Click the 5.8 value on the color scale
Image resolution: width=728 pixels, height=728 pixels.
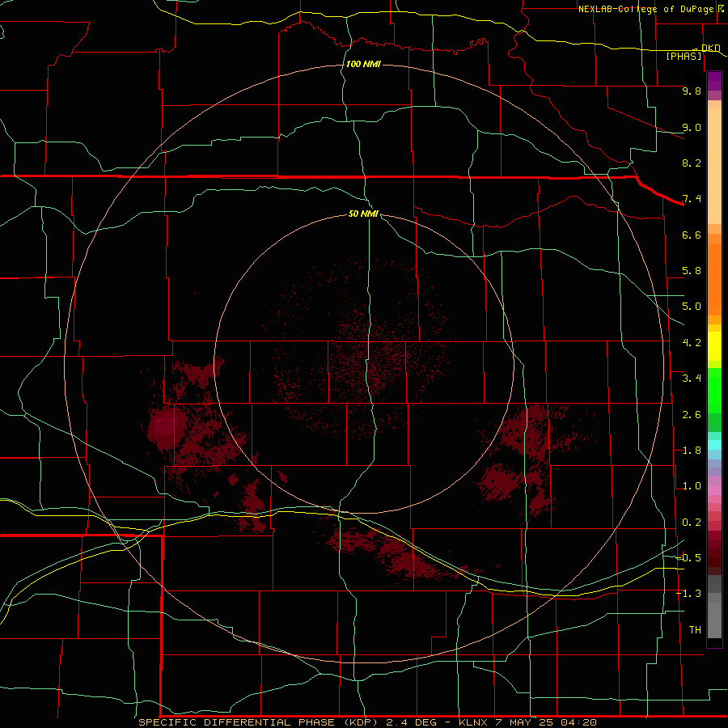[692, 271]
